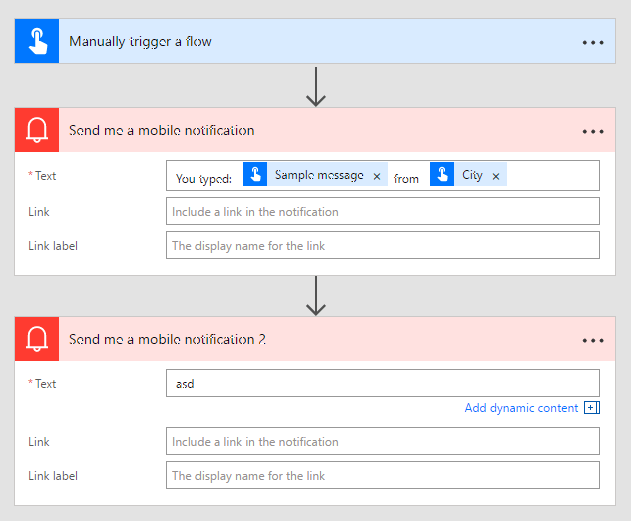Open options for mobile notification 2
631x521 pixels.
click(x=593, y=340)
